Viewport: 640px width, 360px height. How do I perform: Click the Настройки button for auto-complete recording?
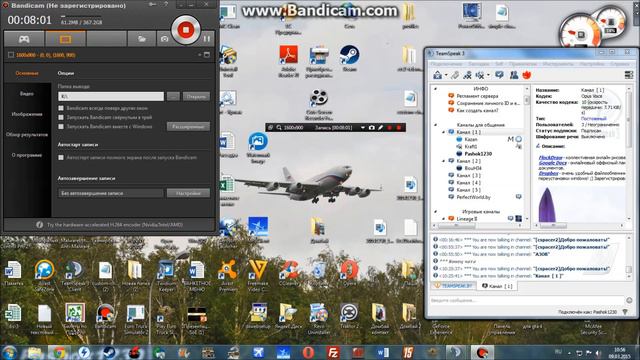click(188, 193)
